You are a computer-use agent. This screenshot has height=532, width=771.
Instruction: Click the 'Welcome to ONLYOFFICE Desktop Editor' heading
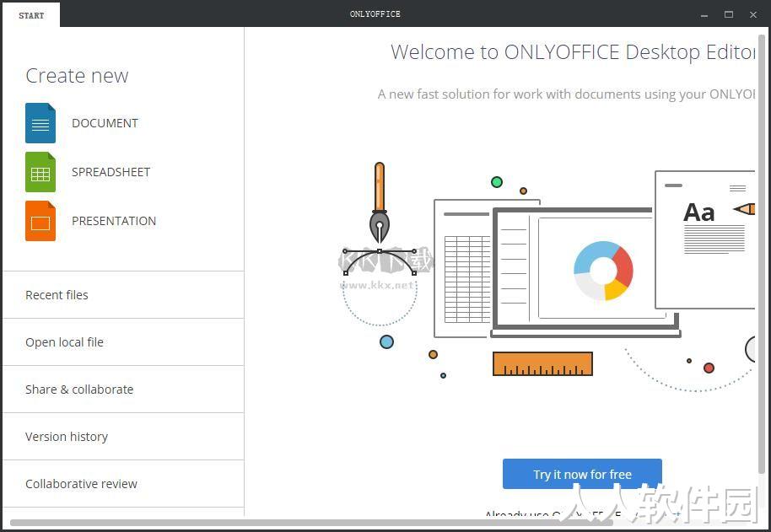(x=573, y=52)
